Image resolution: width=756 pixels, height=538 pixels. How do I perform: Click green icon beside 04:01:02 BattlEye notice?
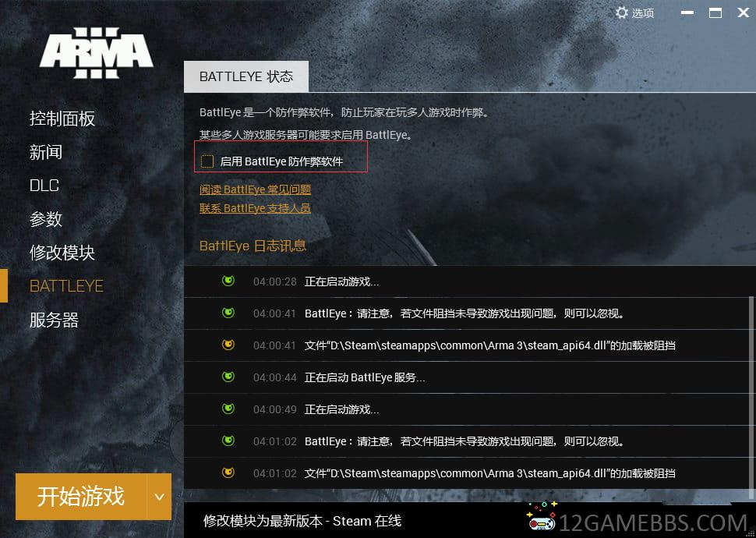228,441
